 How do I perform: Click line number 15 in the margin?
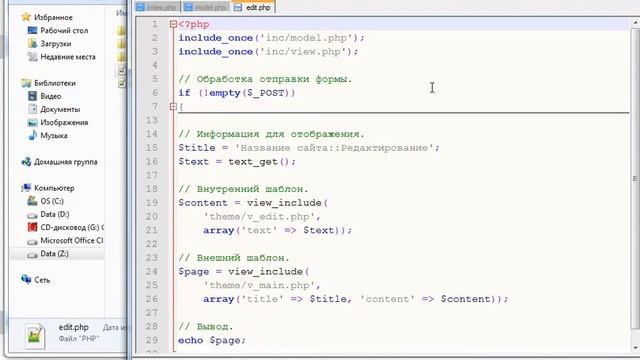click(x=151, y=148)
